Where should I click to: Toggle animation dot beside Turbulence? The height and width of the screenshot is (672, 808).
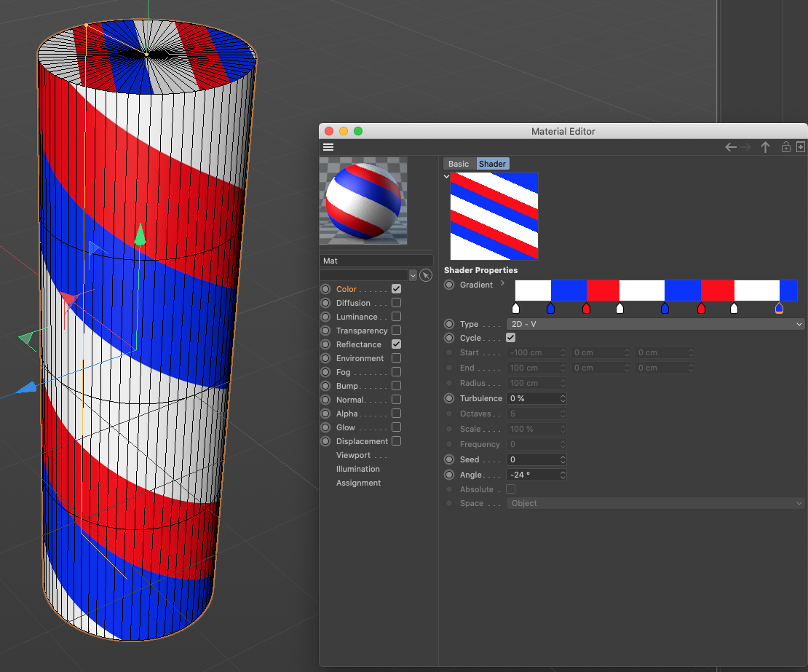449,398
